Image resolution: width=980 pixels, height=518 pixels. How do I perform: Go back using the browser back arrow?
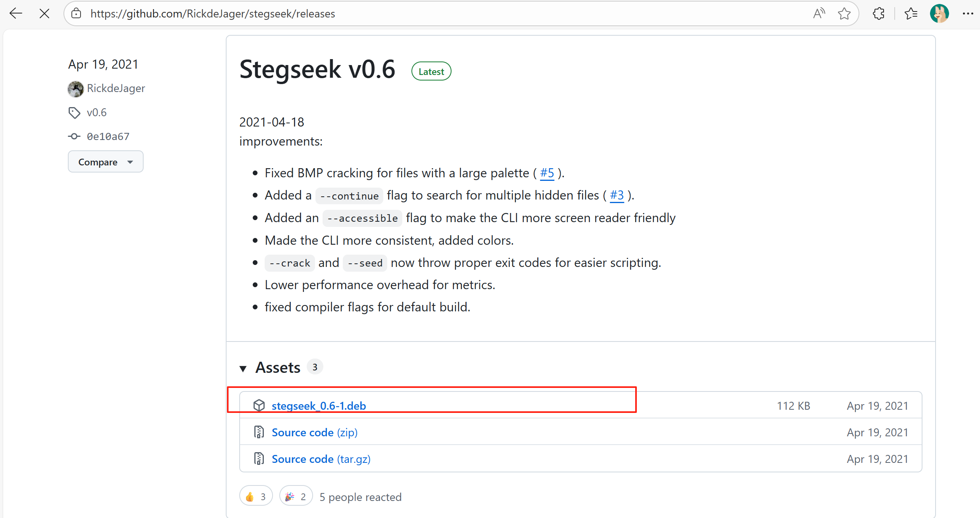16,13
